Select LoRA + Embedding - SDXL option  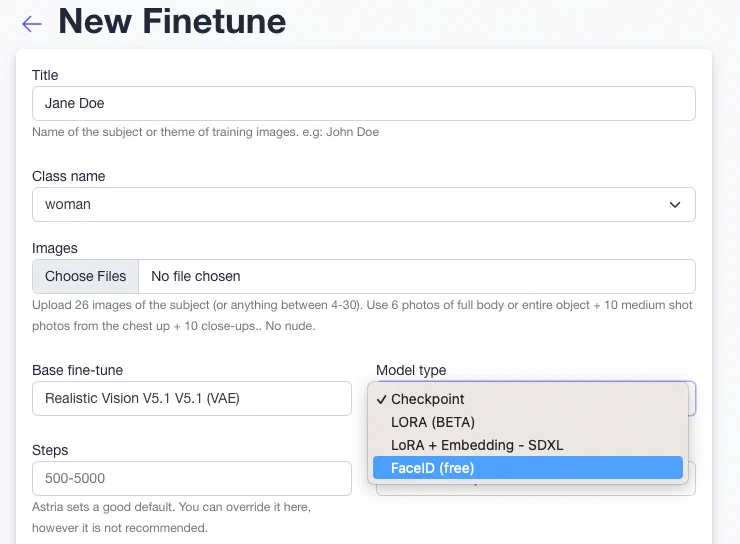coord(528,445)
